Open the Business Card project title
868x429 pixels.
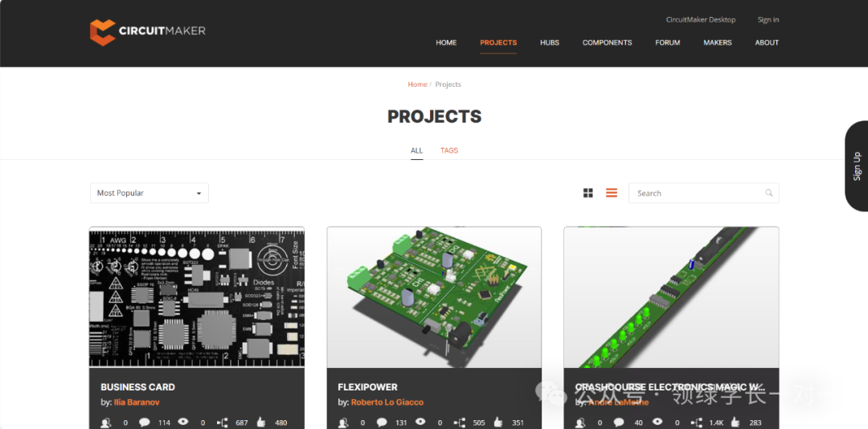(138, 387)
